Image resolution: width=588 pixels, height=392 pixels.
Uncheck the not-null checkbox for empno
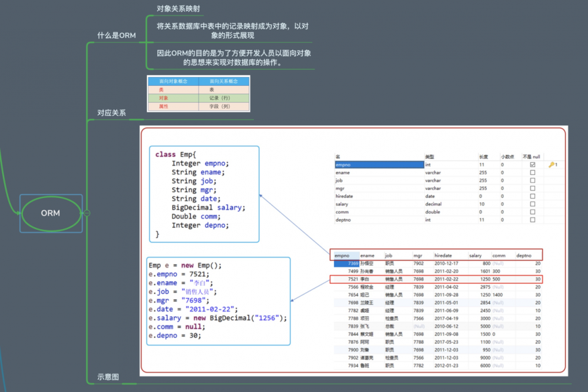click(x=532, y=163)
